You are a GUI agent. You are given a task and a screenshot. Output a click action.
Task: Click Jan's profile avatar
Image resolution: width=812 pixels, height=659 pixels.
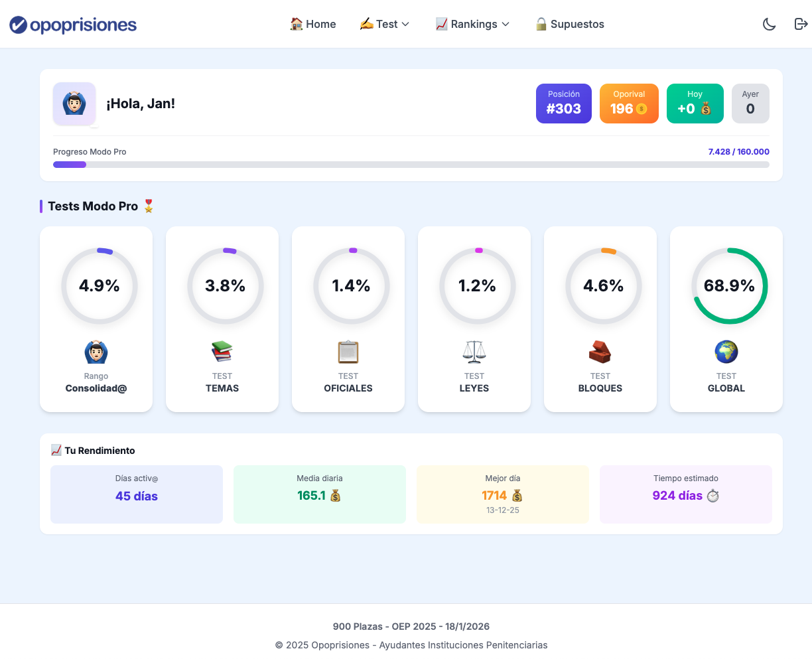(74, 104)
